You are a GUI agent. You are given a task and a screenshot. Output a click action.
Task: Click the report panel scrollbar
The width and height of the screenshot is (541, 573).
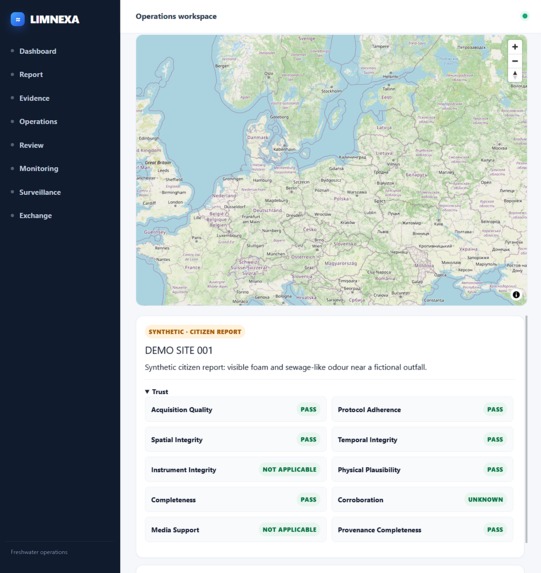[x=526, y=429]
